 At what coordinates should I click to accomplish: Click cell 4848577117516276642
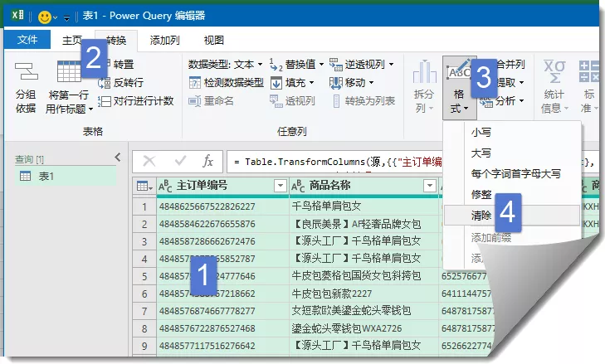(222, 346)
